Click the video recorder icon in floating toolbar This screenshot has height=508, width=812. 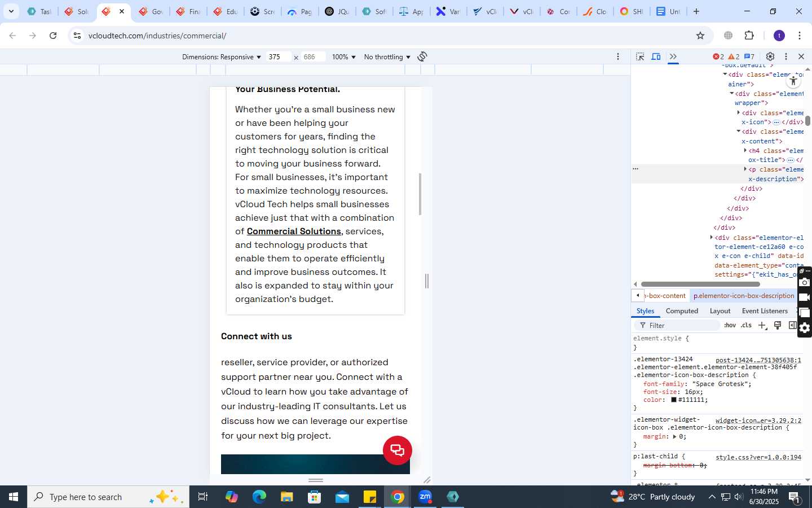tap(805, 297)
